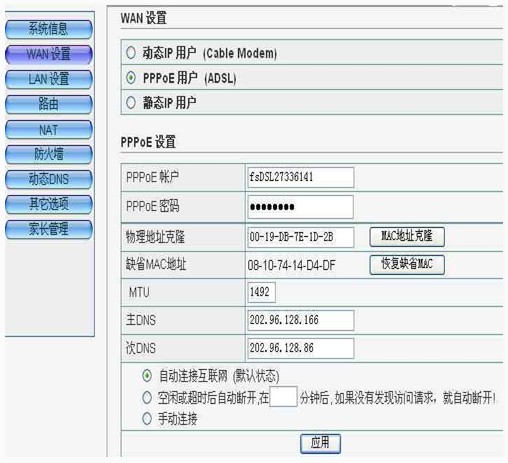Viewport: 508px width, 463px height.
Task: Open the LAN 设置 menu page
Action: (x=49, y=79)
